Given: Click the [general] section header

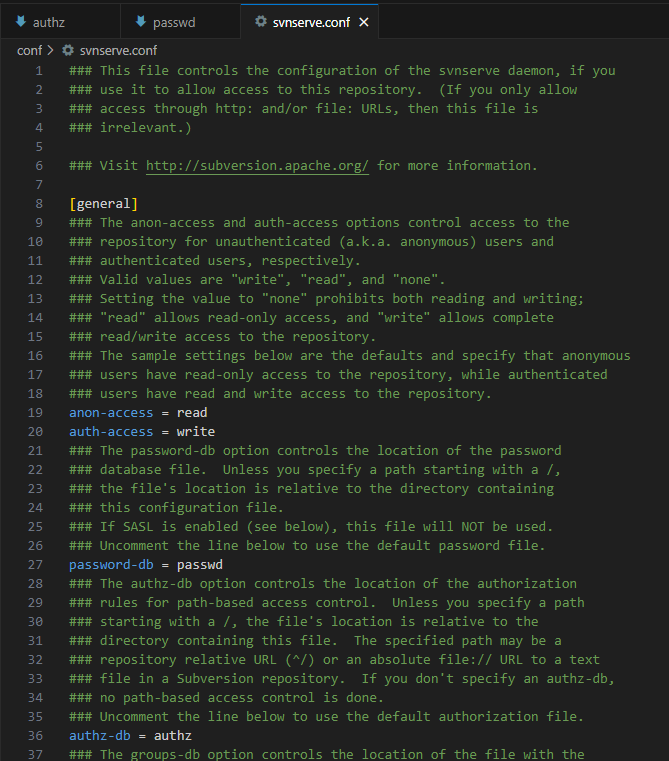Looking at the screenshot, I should point(104,204).
